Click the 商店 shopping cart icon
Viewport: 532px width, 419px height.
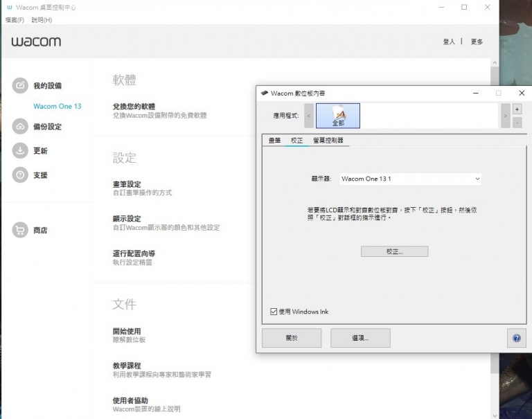(20, 230)
